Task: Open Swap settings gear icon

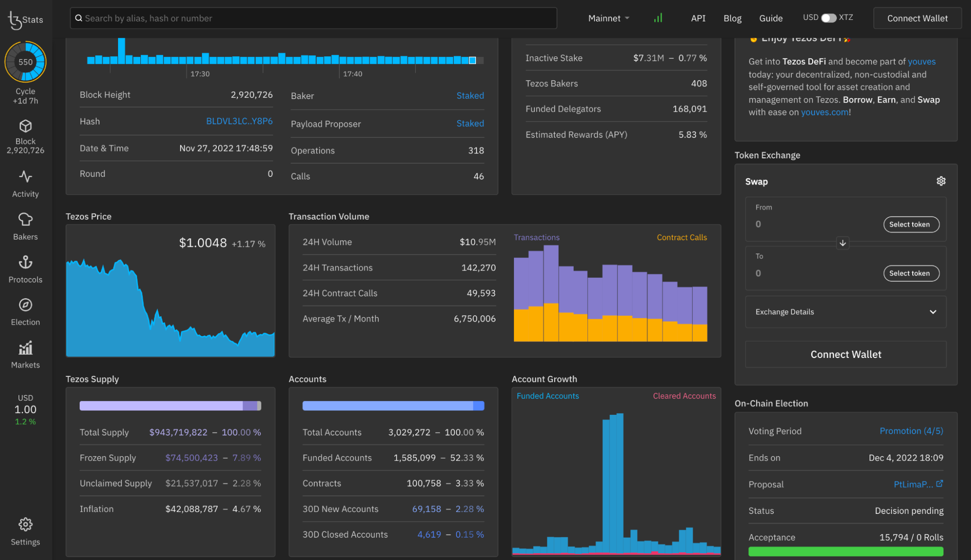Action: (941, 181)
